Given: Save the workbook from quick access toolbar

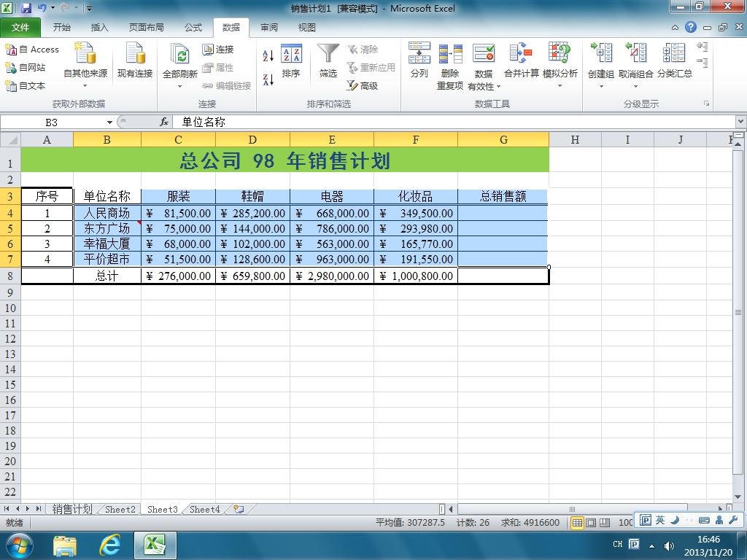Looking at the screenshot, I should pyautogui.click(x=26, y=8).
